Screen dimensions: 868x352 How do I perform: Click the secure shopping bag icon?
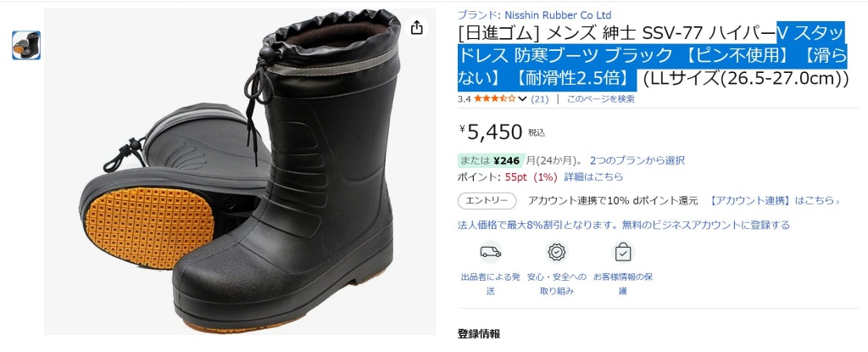tap(623, 252)
